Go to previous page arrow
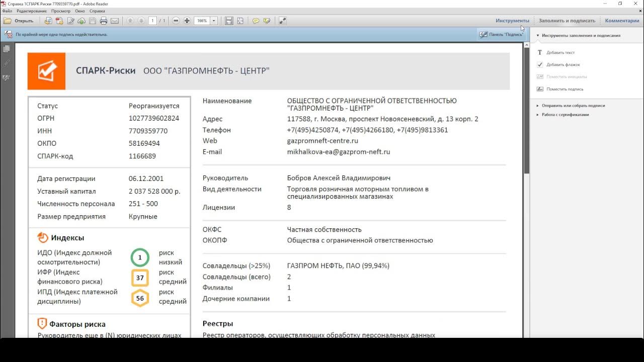The image size is (644, 362). click(130, 21)
